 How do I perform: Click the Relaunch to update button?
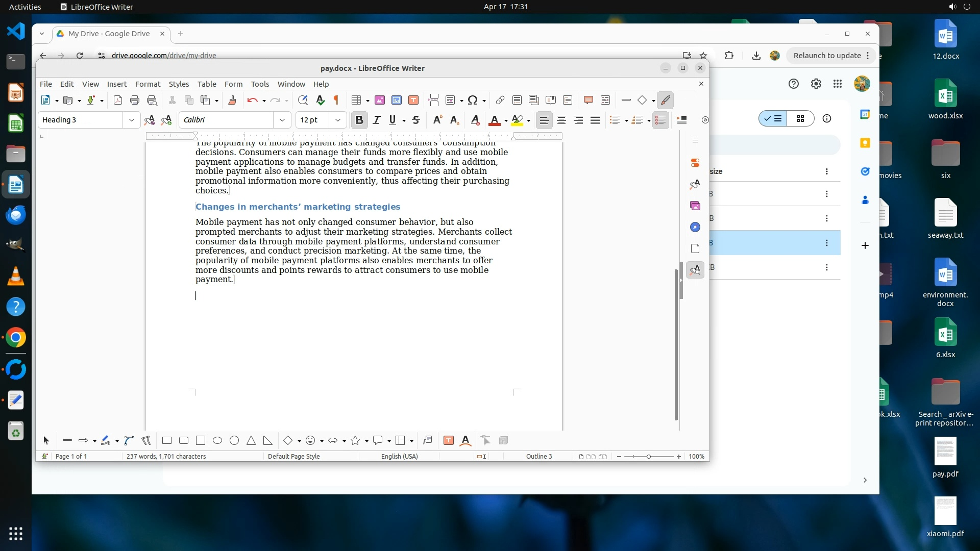pos(827,56)
